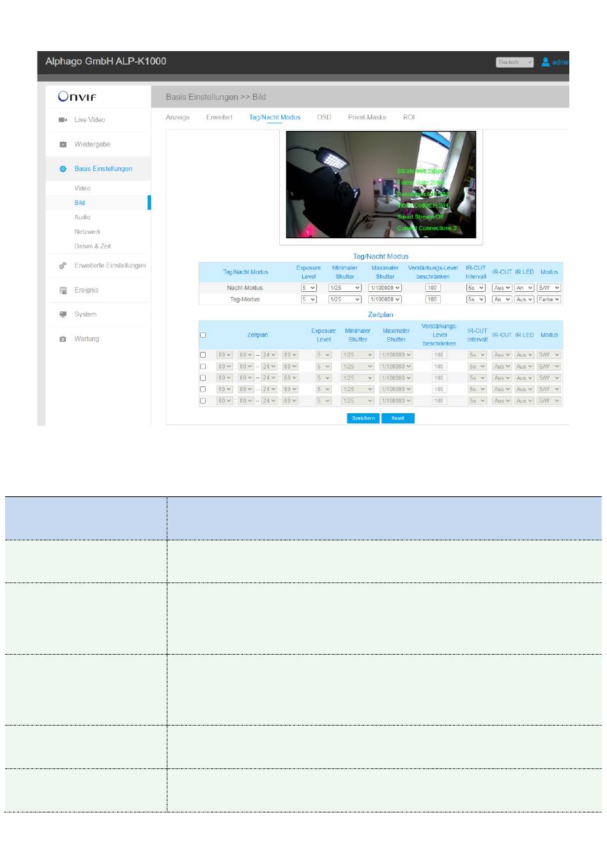The image size is (607, 868).
Task: Open Tag-Modus Modus Farbe dropdown
Action: (549, 300)
